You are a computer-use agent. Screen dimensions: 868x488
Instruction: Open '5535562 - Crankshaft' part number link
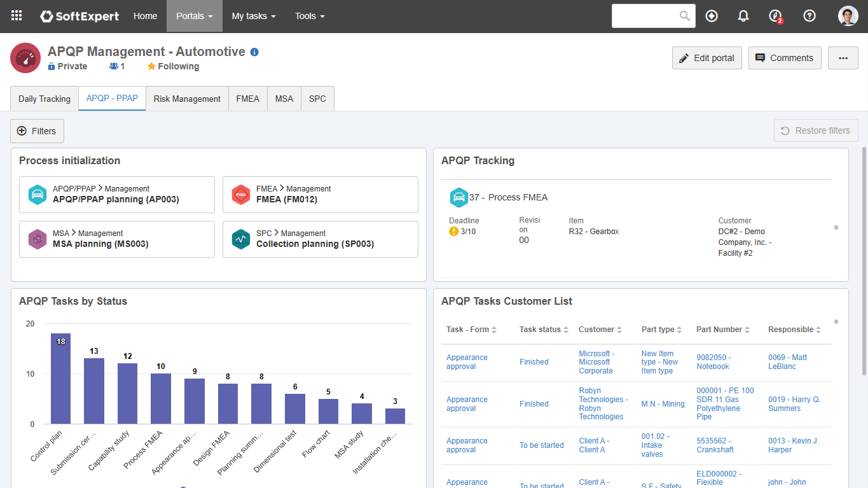coord(715,445)
